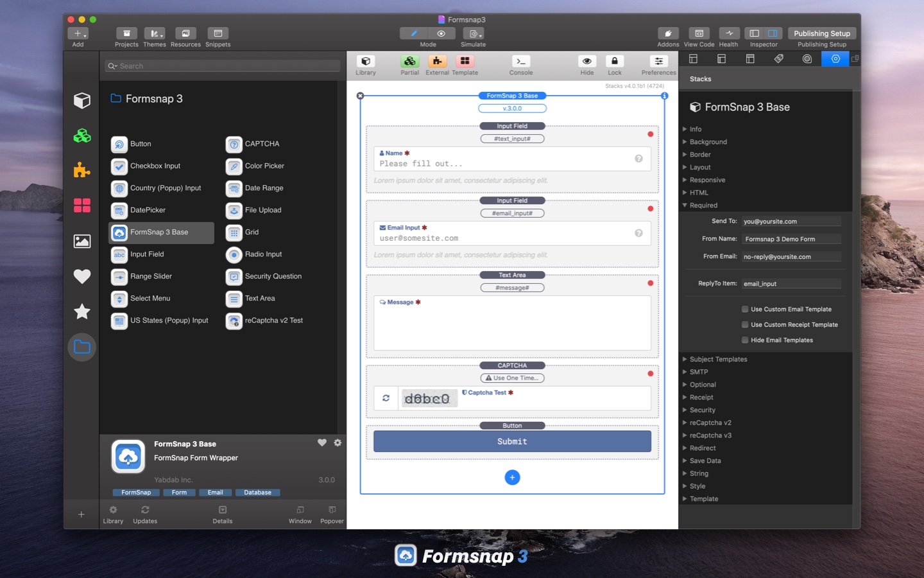Click the Submit button in the form
This screenshot has height=578, width=924.
coord(512,441)
